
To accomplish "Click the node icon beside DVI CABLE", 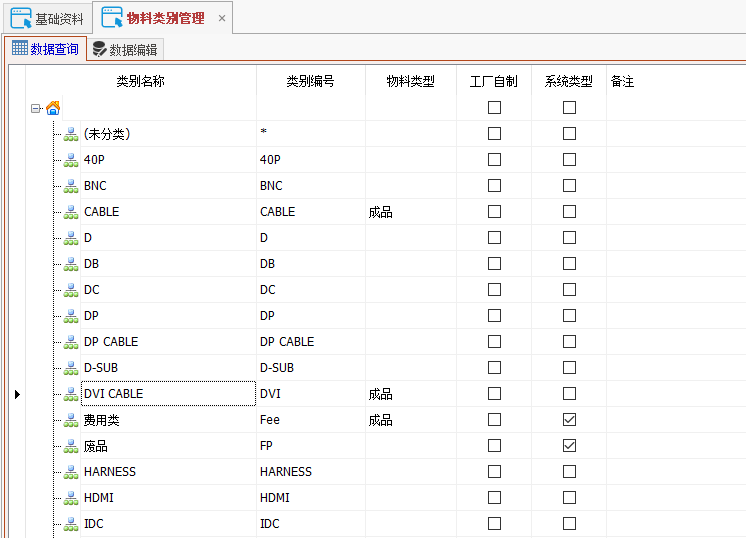I will click(71, 394).
